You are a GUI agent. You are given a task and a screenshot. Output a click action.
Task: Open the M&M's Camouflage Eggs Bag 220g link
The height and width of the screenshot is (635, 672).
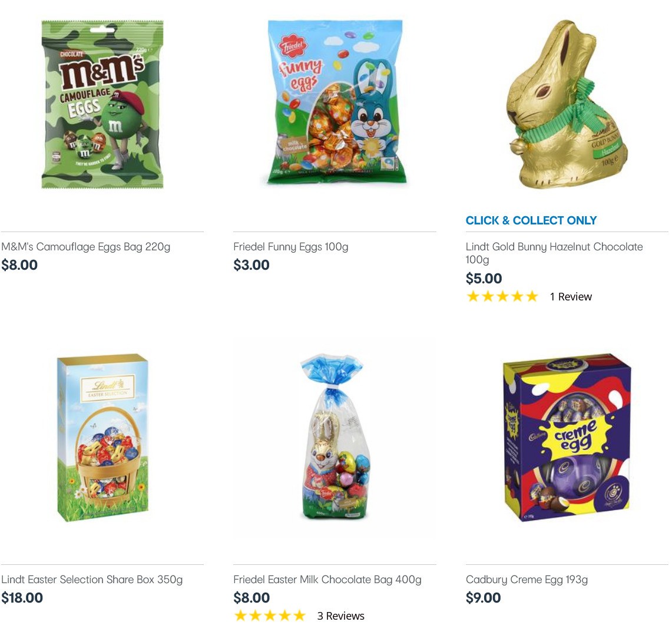pyautogui.click(x=85, y=247)
